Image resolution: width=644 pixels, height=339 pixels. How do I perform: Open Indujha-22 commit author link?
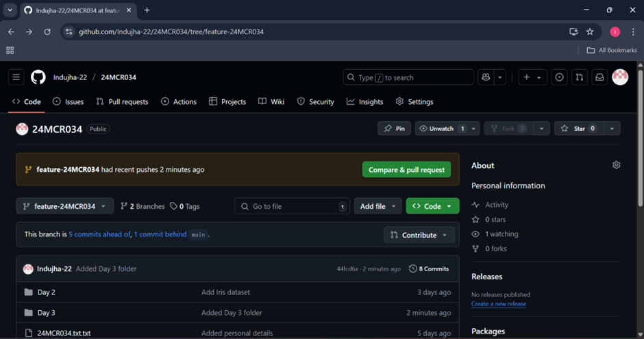coord(54,269)
